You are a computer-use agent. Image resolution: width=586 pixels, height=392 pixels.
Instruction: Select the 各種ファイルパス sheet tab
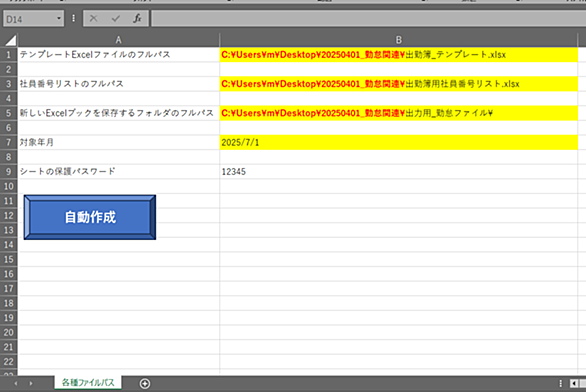coord(88,383)
